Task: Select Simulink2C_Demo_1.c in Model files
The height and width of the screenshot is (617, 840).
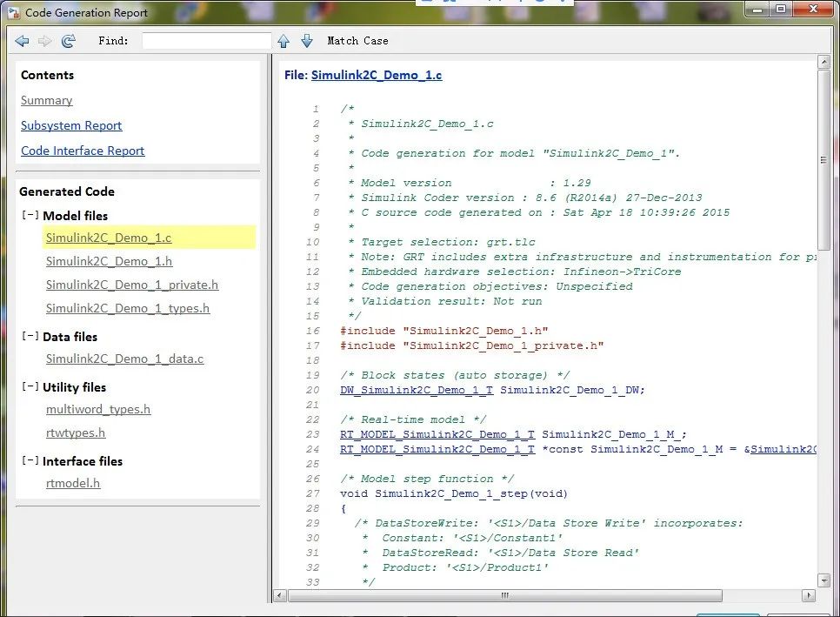Action: point(109,238)
